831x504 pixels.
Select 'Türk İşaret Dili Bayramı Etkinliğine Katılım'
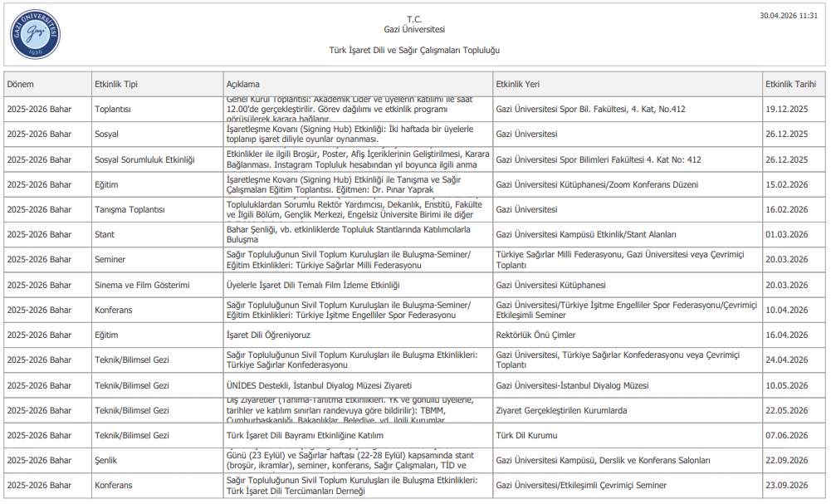coord(305,436)
